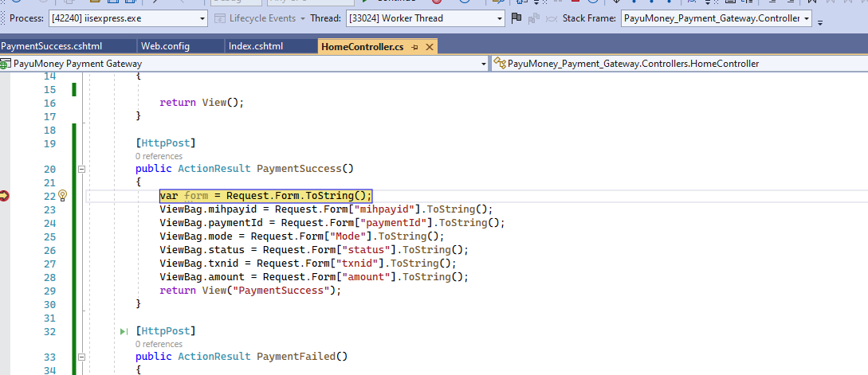Select the HomeController.cs tab
This screenshot has width=868, height=375.
click(362, 47)
